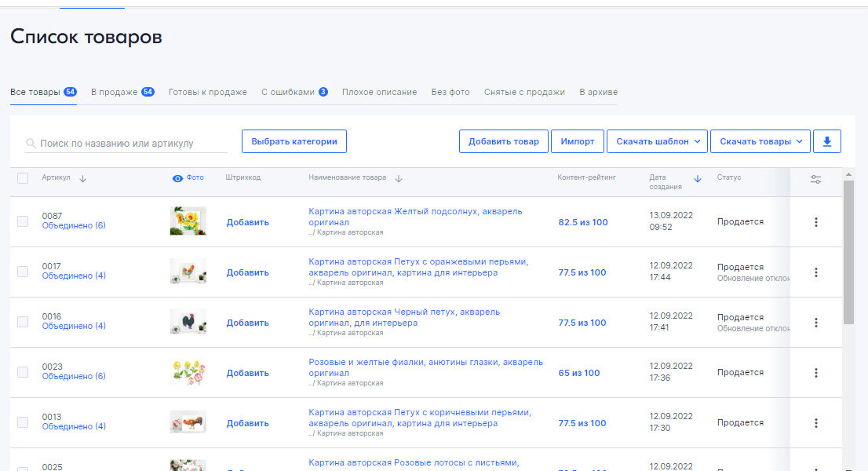The width and height of the screenshot is (868, 471).
Task: Select checkbox for item 0013
Action: (23, 422)
